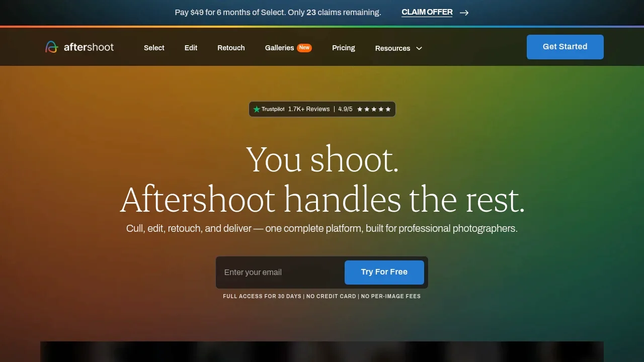Click the Try For Free button
The image size is (644, 362).
pos(384,272)
